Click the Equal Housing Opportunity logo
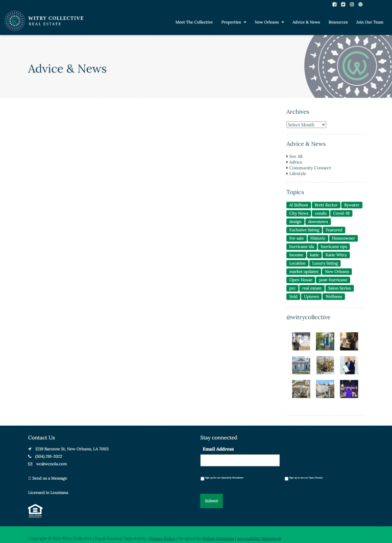392x543 pixels. 35,511
